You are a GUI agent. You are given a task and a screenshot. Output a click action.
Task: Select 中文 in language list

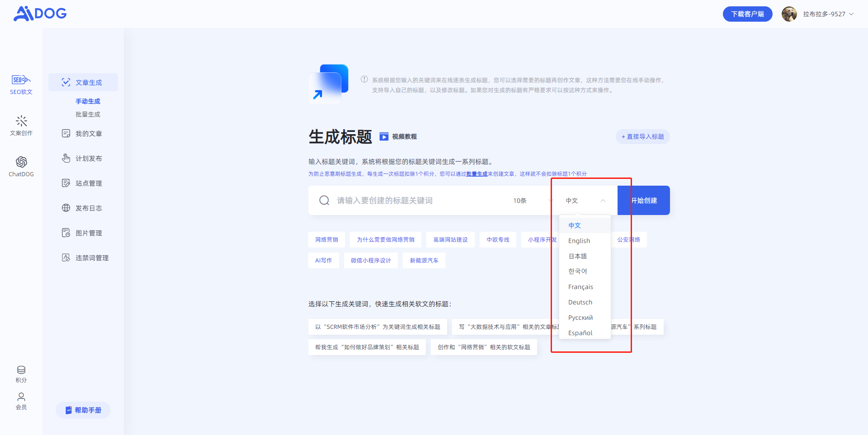(x=585, y=225)
